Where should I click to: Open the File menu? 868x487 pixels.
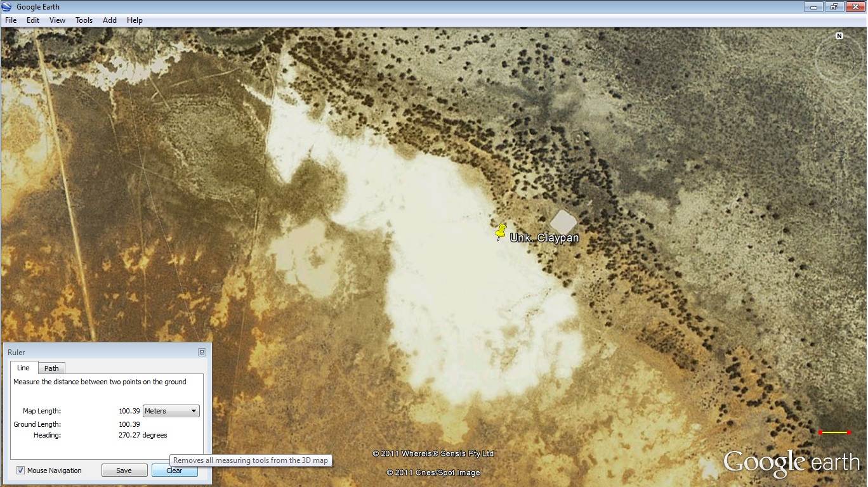pos(10,20)
